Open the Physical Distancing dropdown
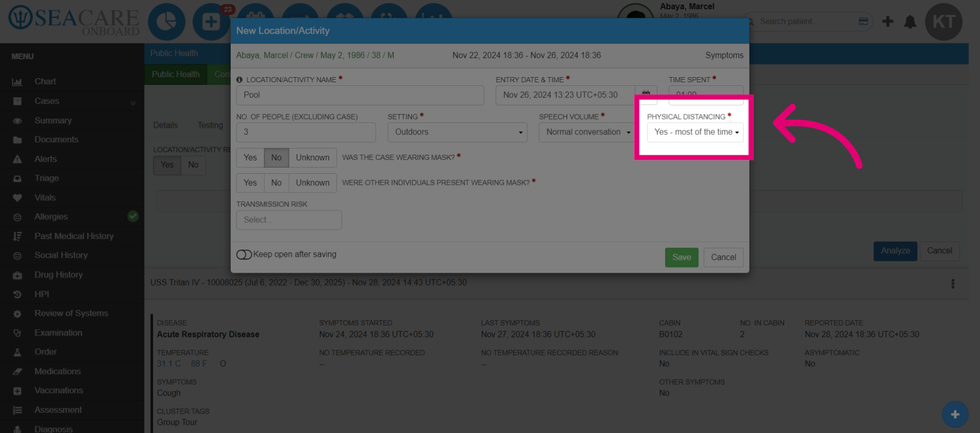This screenshot has width=980, height=433. (695, 132)
